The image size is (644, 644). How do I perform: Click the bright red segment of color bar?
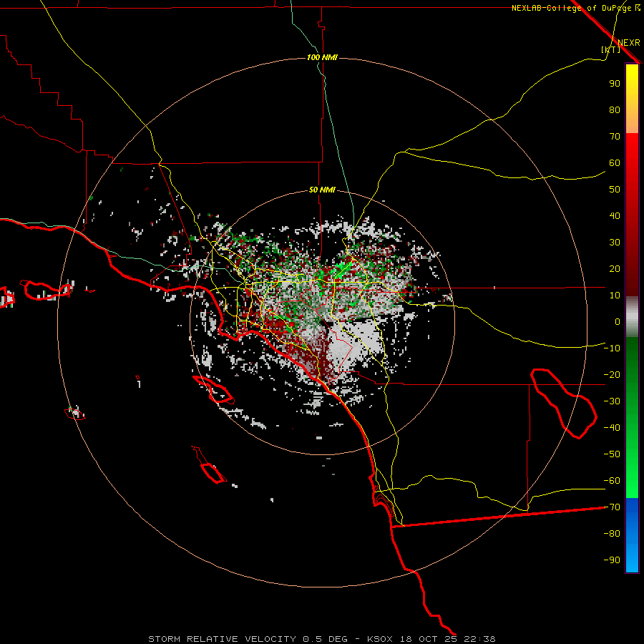pos(632,150)
